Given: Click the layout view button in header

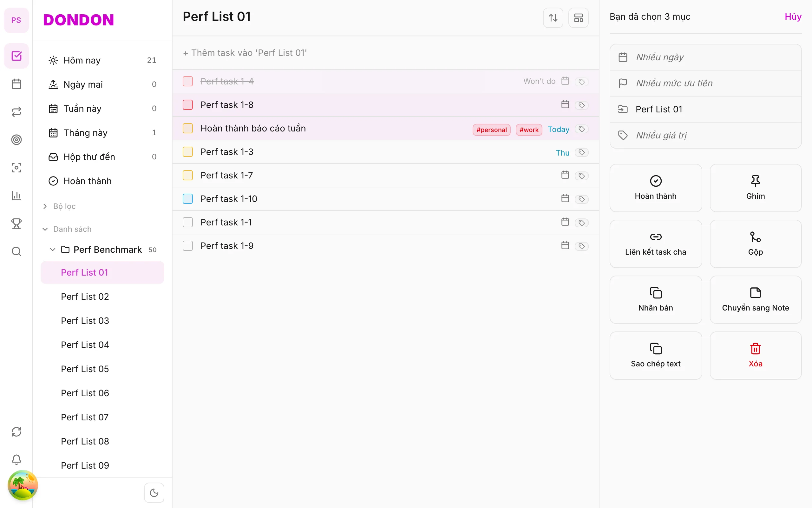Looking at the screenshot, I should (579, 17).
